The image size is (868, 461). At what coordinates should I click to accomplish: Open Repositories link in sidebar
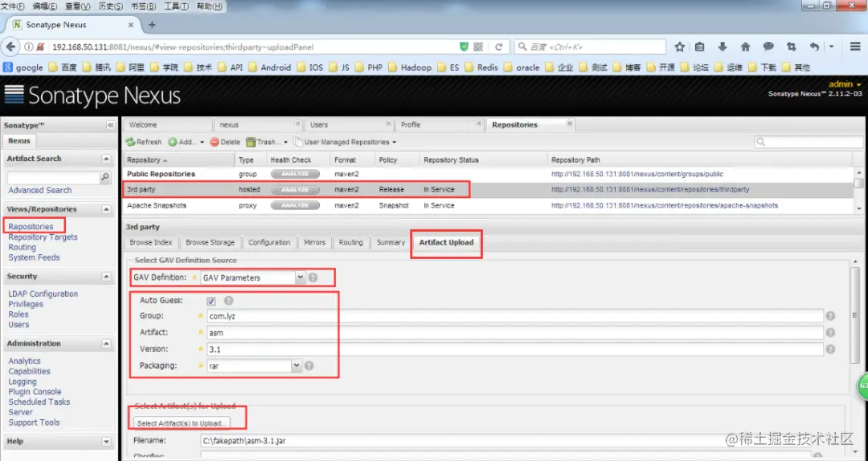[31, 227]
